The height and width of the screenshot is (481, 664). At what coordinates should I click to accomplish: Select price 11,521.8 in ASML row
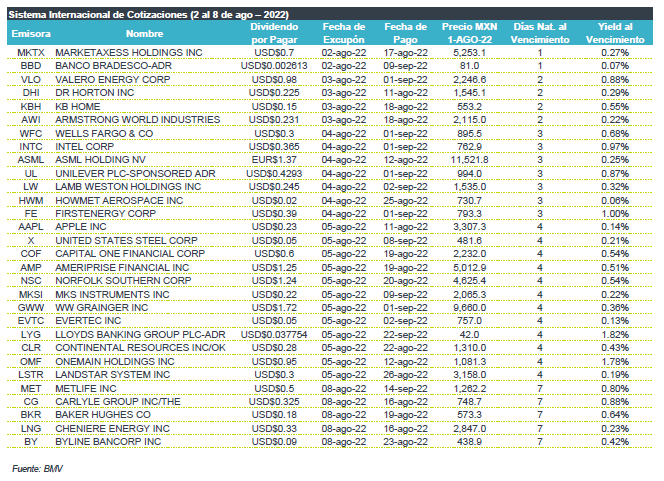click(470, 160)
